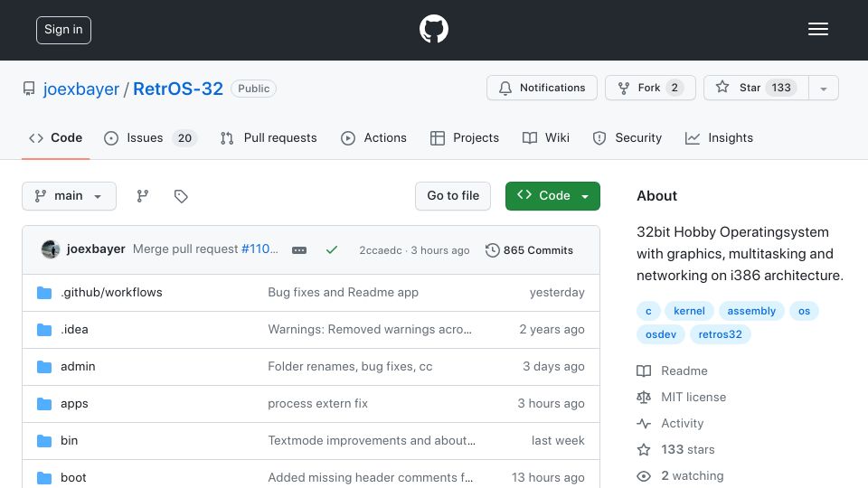Expand commit message ellipsis button
Viewport: 868px width, 488px height.
(x=299, y=250)
